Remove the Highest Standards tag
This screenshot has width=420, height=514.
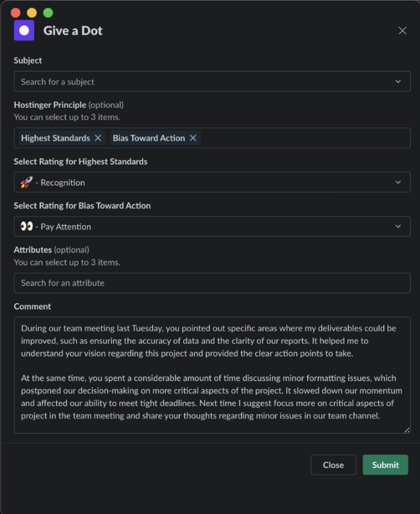(x=98, y=138)
